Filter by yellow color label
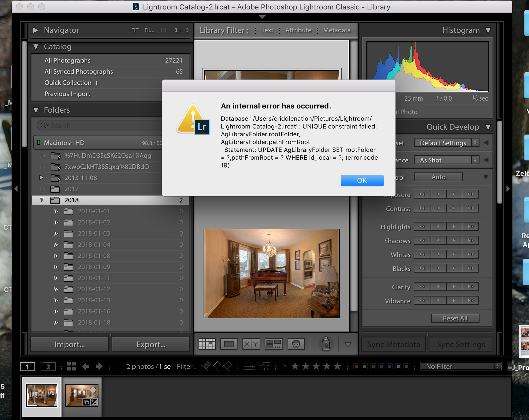 365,366
